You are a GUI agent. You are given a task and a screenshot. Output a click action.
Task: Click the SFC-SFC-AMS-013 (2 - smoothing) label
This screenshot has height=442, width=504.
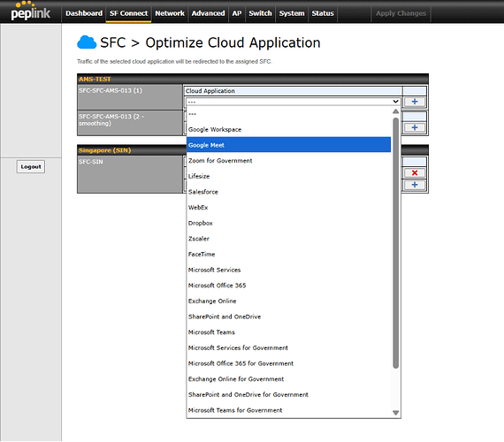(x=111, y=119)
